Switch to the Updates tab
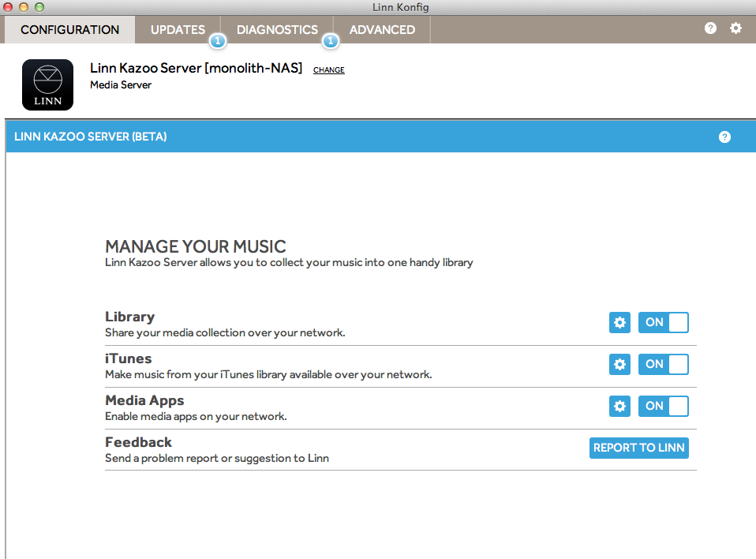756x559 pixels. 178,30
